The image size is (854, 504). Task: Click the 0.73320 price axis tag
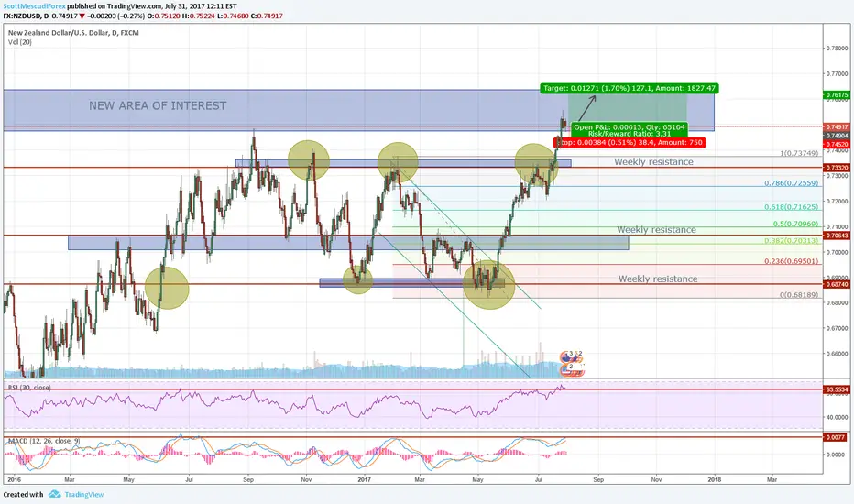(x=838, y=168)
